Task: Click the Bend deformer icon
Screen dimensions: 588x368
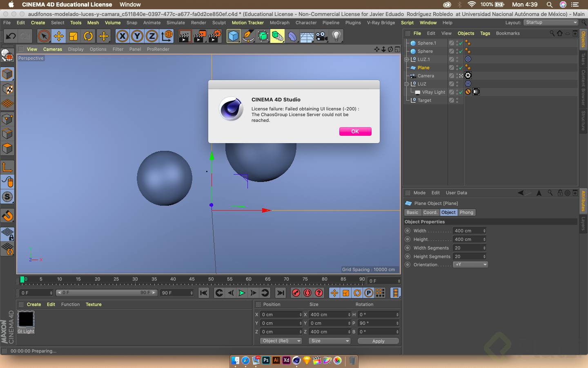Action: (x=292, y=36)
